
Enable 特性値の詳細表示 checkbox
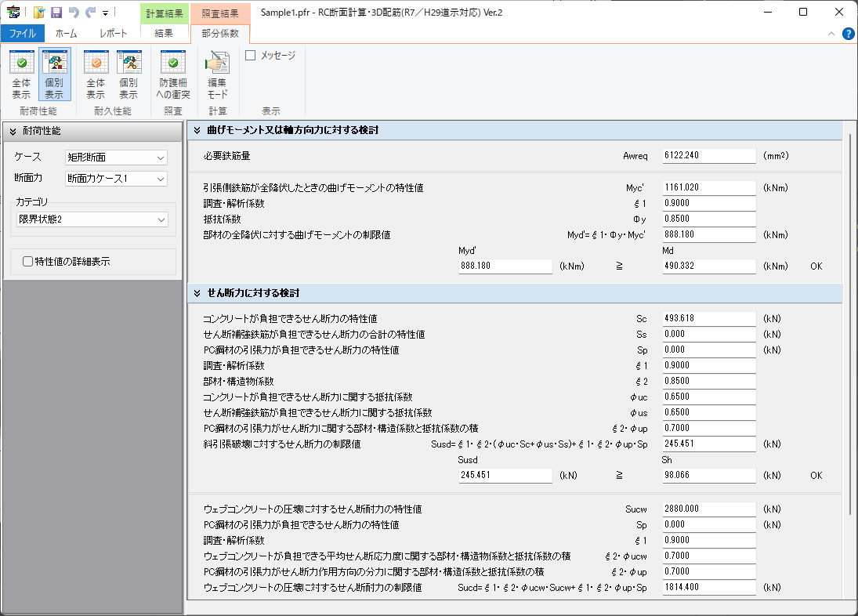click(x=27, y=262)
